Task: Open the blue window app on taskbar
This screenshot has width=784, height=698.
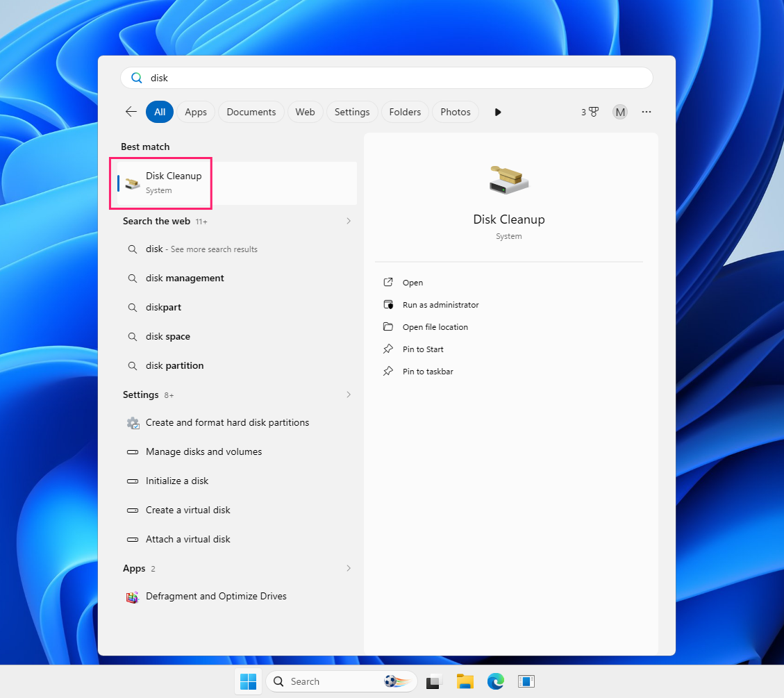Action: point(526,681)
